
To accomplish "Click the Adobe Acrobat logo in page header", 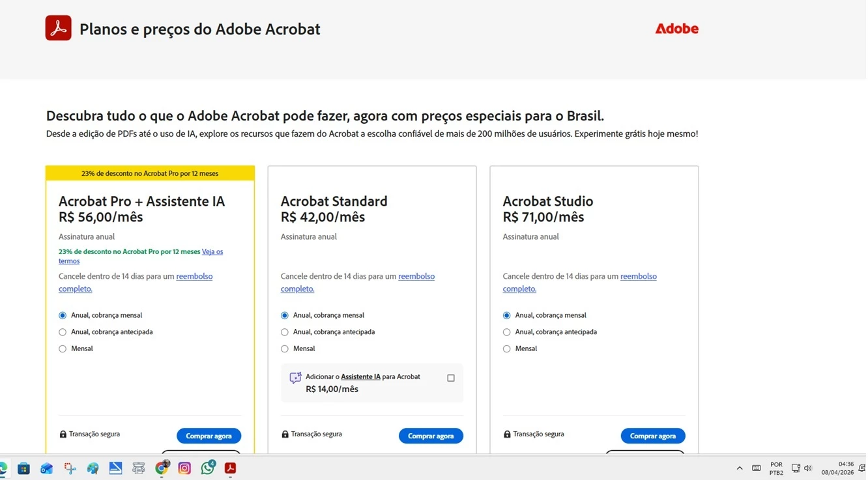I will [58, 28].
